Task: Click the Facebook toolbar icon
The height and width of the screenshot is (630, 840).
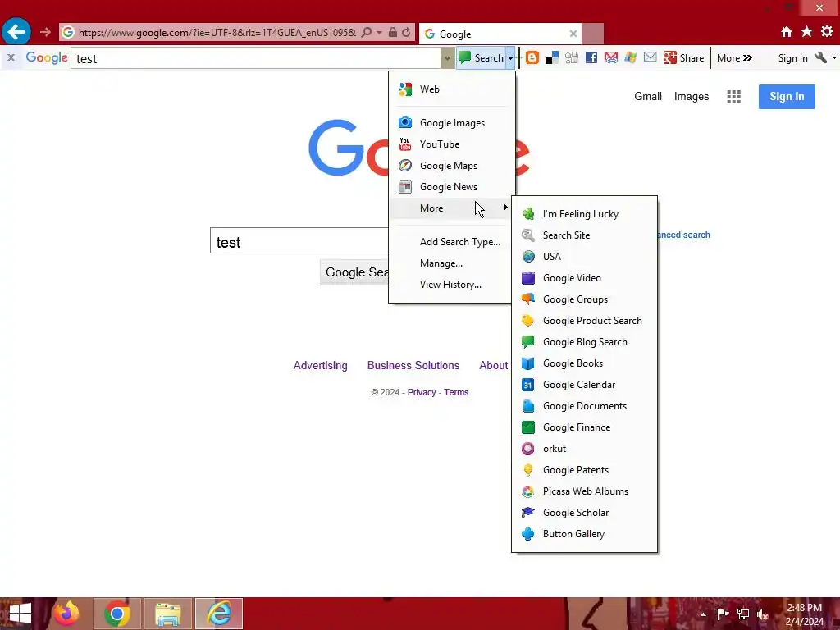Action: click(591, 58)
